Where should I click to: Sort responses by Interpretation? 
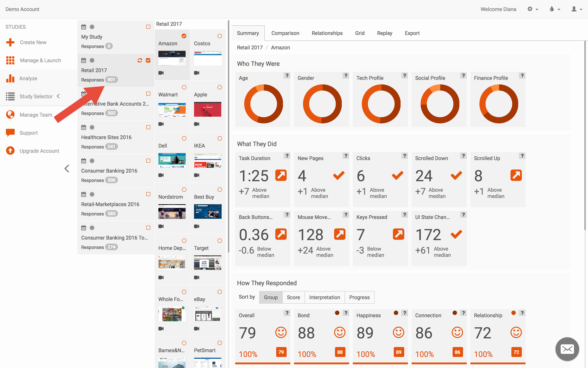coord(324,297)
